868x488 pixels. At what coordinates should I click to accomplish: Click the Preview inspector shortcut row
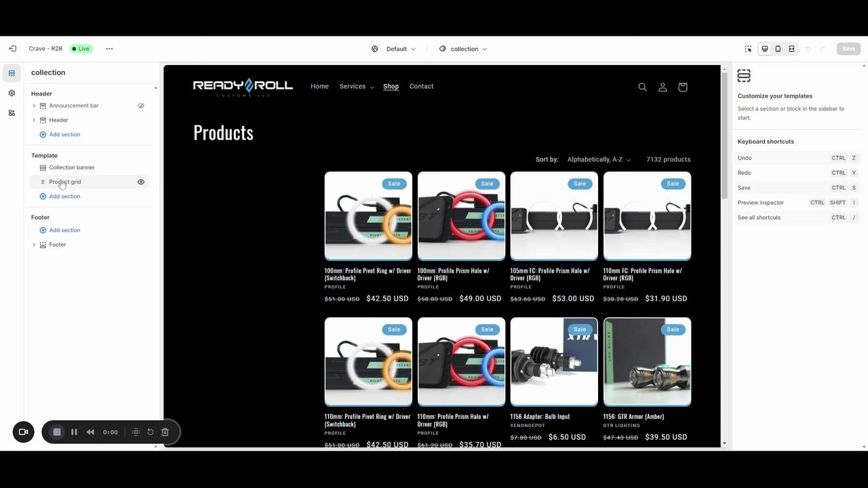pyautogui.click(x=797, y=203)
